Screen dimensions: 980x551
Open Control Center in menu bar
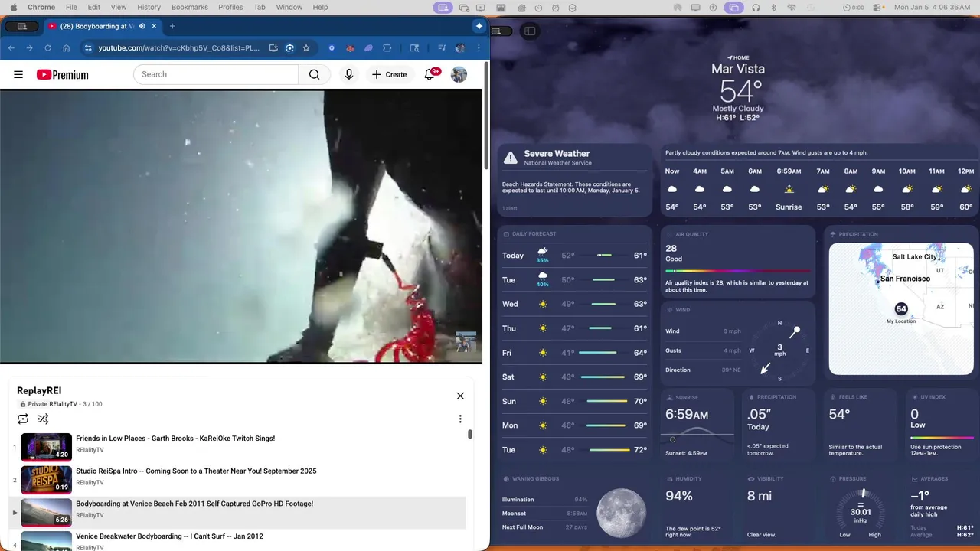[x=877, y=7]
